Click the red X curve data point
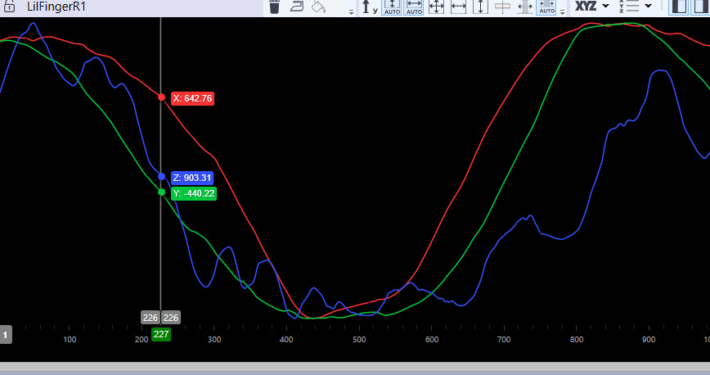This screenshot has height=375, width=710. coord(161,97)
